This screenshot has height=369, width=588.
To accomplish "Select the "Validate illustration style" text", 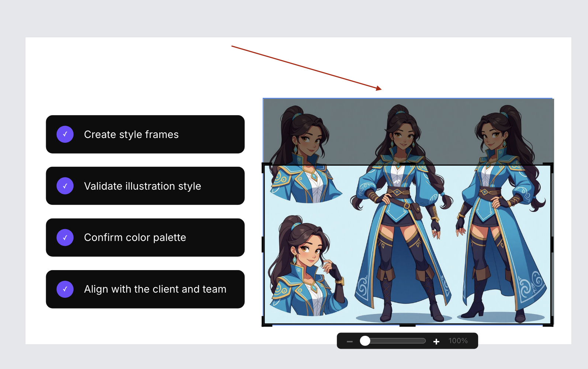I will 142,186.
